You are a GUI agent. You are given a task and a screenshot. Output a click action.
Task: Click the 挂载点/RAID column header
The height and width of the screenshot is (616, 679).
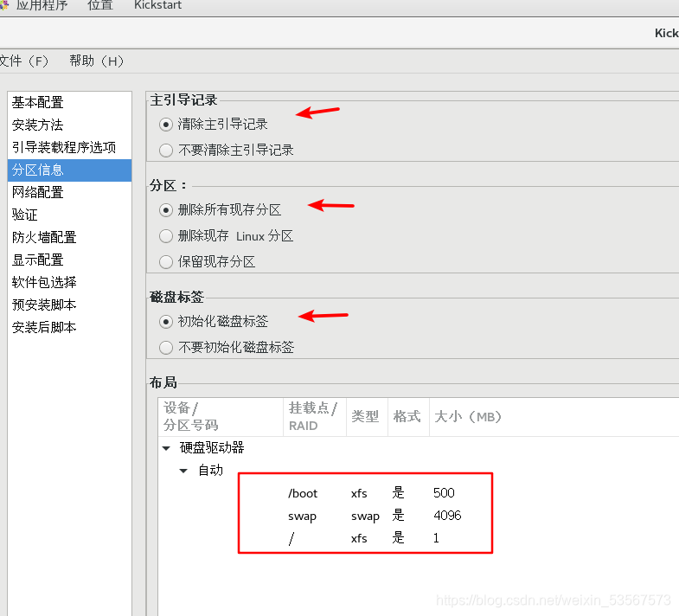(315, 417)
